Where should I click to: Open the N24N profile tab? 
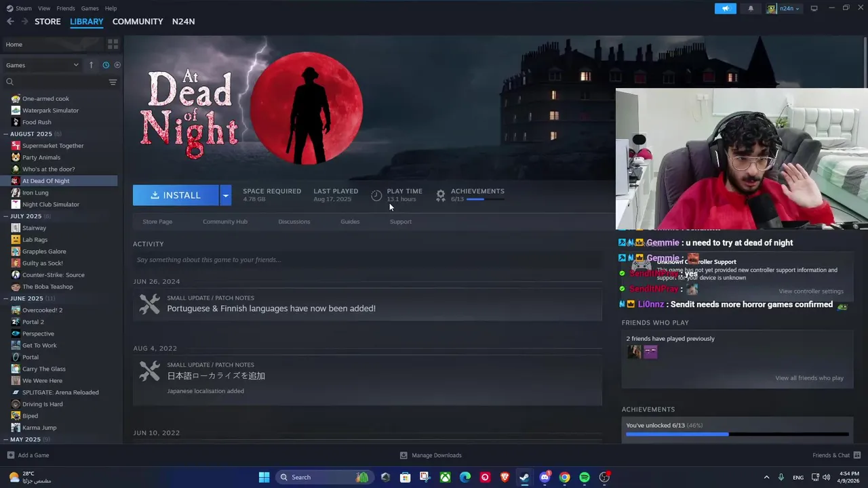click(x=183, y=22)
